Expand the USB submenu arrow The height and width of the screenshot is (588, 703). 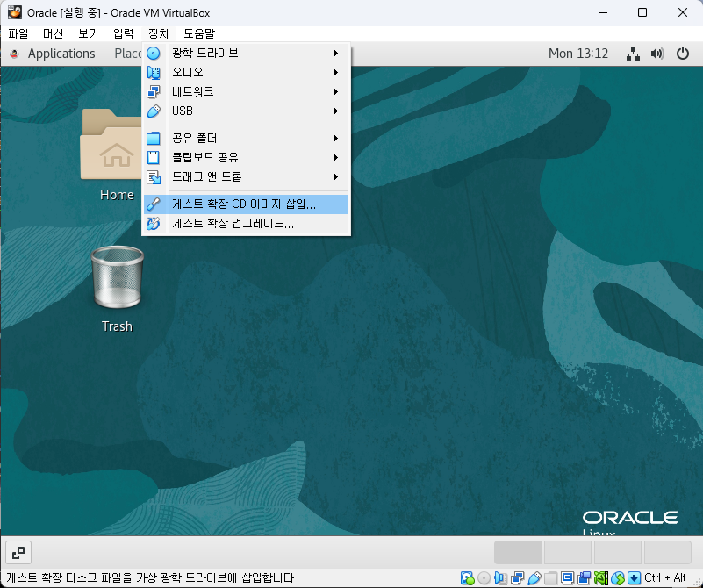336,111
